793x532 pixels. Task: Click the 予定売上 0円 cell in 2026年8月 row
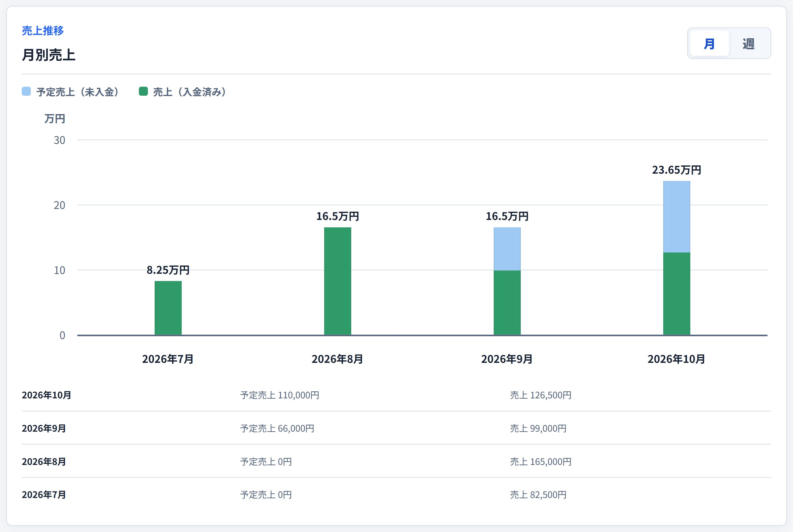266,462
